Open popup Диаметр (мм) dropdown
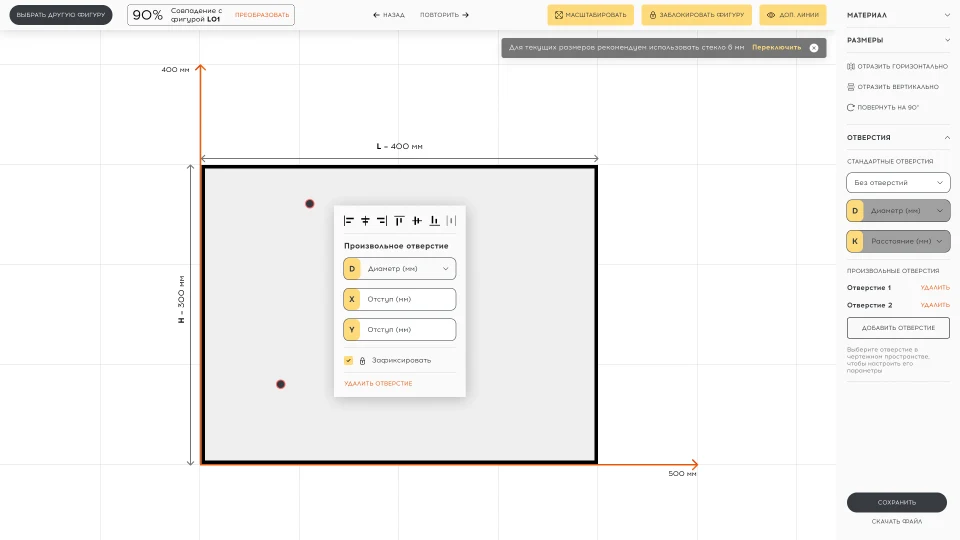960x540 pixels. pyautogui.click(x=400, y=269)
